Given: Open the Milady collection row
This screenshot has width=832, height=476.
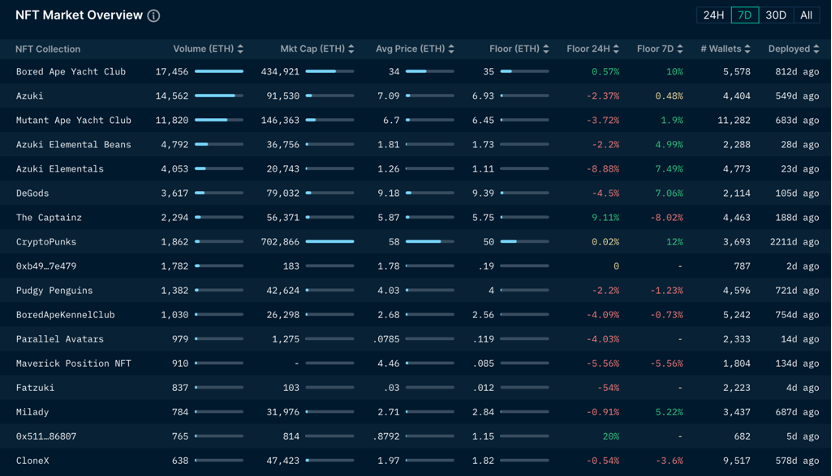Looking at the screenshot, I should click(x=415, y=412).
